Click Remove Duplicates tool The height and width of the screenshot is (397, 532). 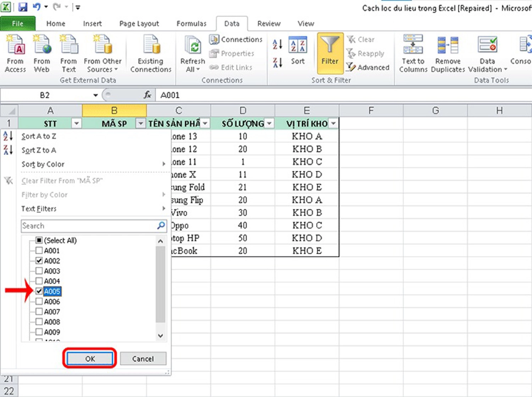tap(448, 53)
